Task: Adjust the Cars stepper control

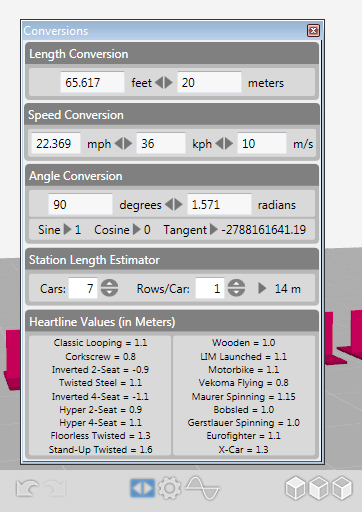Action: pyautogui.click(x=109, y=288)
